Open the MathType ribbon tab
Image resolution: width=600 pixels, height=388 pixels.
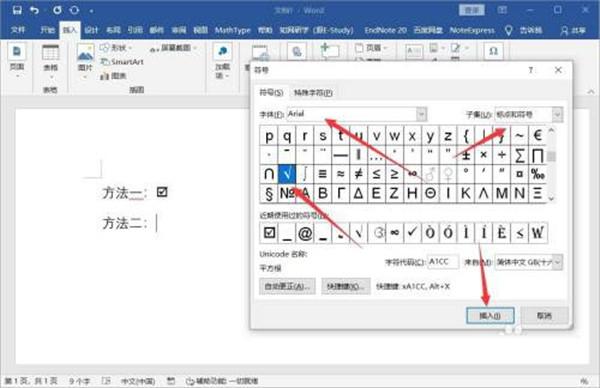tap(232, 30)
